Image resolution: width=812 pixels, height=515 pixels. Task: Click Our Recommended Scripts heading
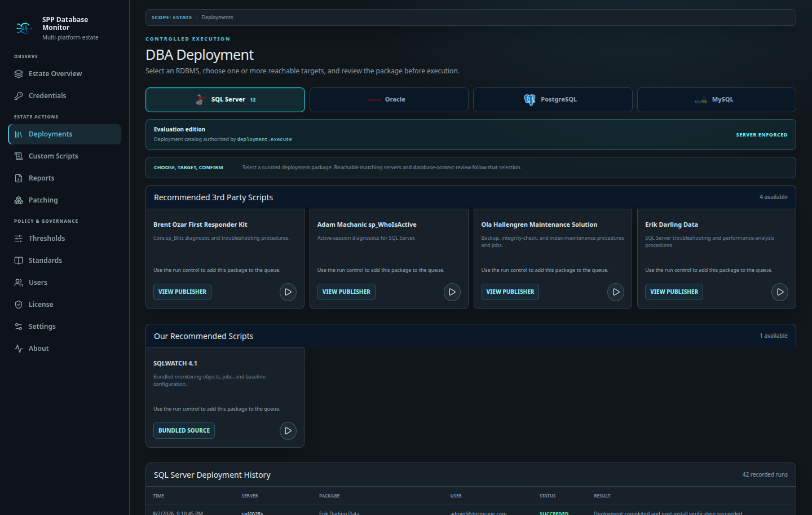[204, 337]
